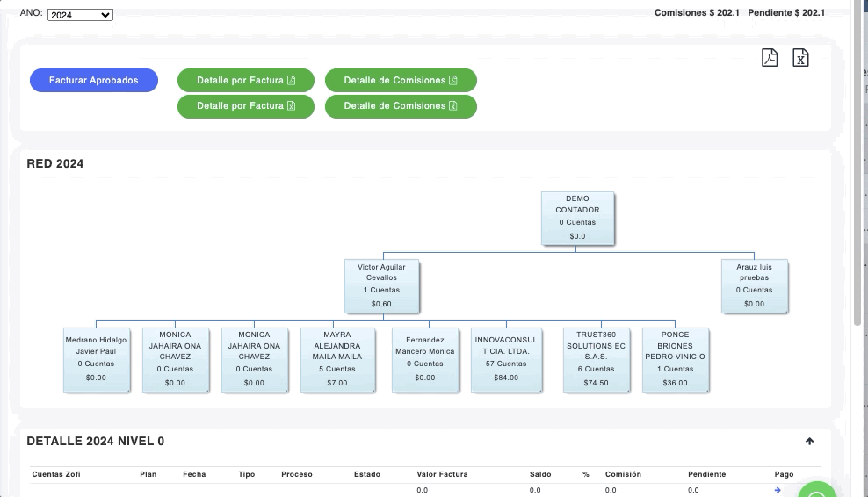Viewport: 868px width, 497px height.
Task: Download Detalle de Comisiones as PDF
Action: [401, 80]
